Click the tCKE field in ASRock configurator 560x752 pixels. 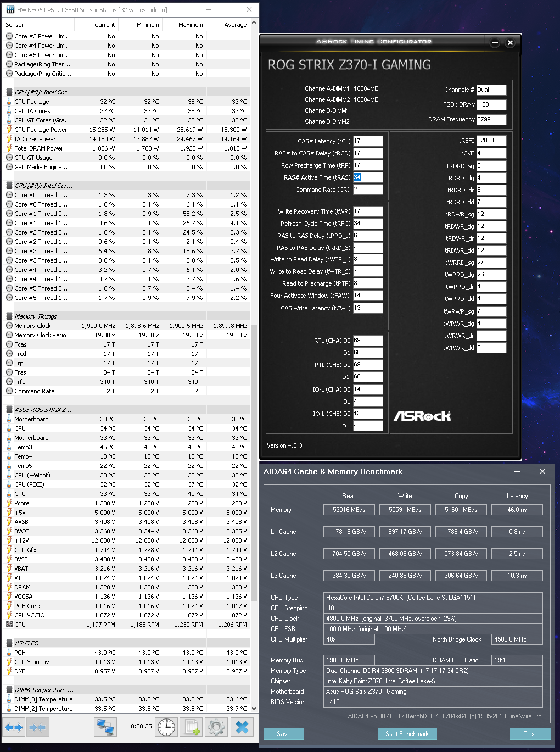tap(491, 153)
